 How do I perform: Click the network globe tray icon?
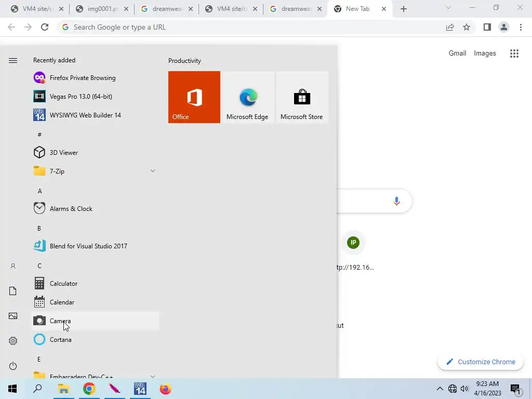453,389
